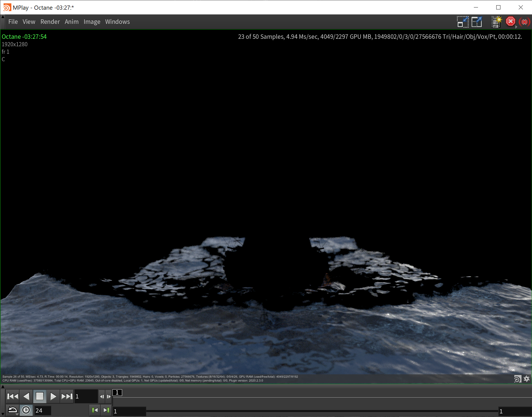Open the loop mode dropdown arrow
Image resolution: width=532 pixels, height=417 pixels.
[17, 414]
